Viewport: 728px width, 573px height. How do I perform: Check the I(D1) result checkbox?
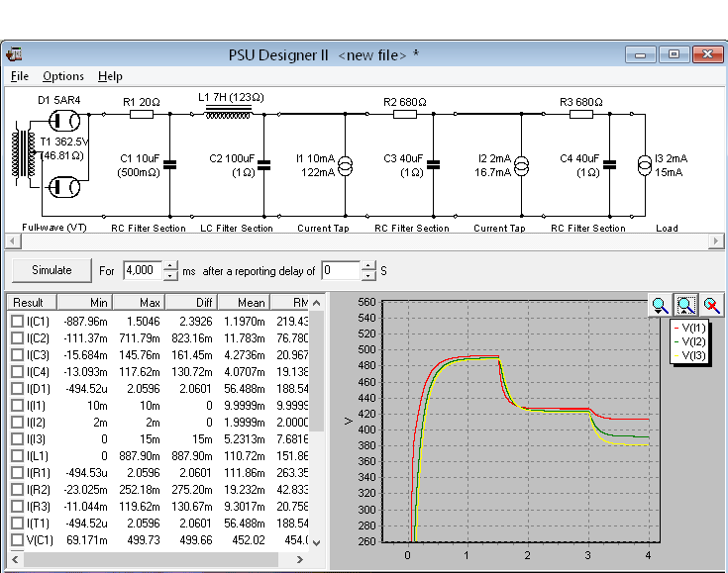(17, 388)
